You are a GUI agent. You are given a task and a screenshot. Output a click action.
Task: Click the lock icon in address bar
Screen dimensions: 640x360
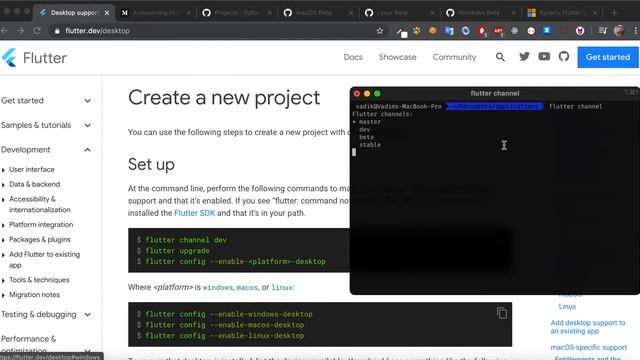pos(57,31)
